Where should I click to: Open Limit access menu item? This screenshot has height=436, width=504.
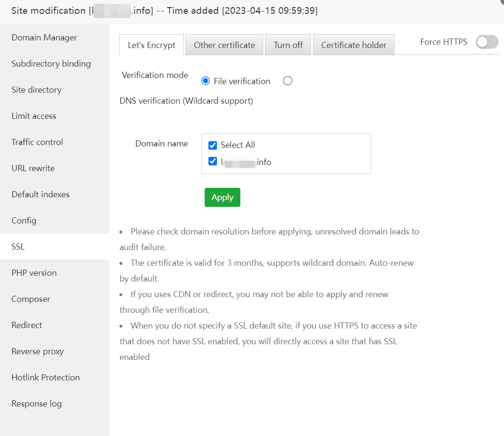point(34,116)
